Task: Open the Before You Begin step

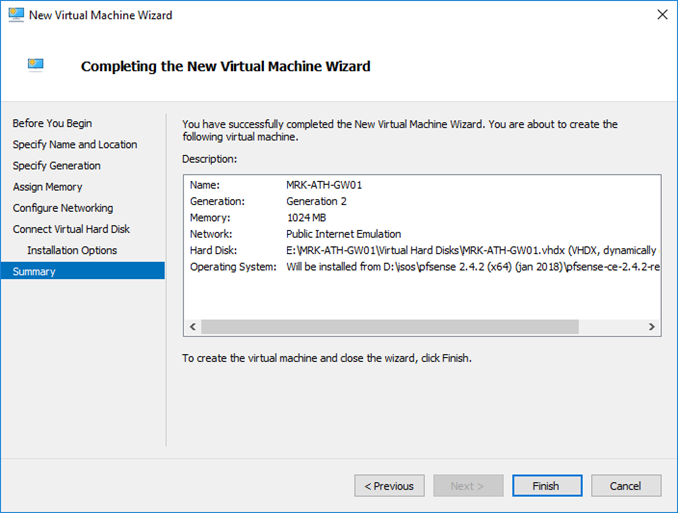Action: 52,123
